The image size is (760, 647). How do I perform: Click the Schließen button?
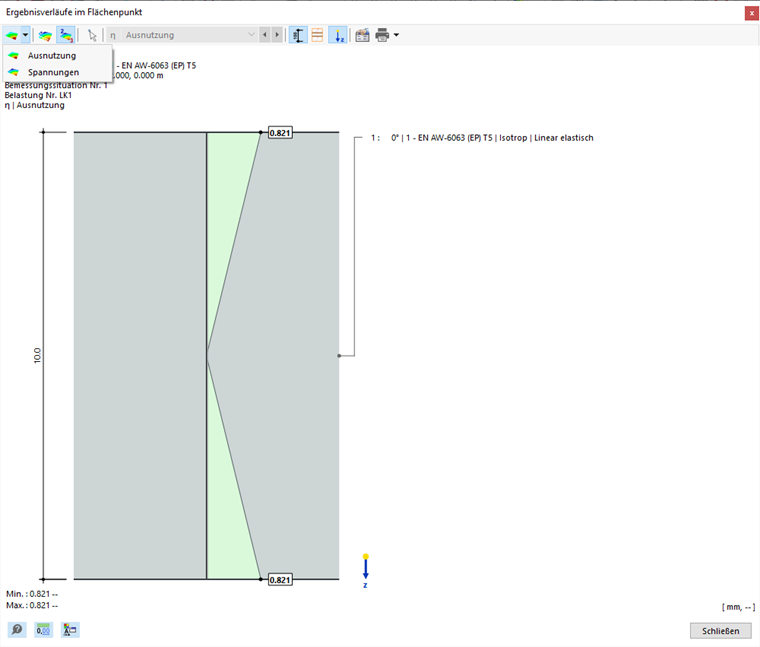[x=721, y=631]
